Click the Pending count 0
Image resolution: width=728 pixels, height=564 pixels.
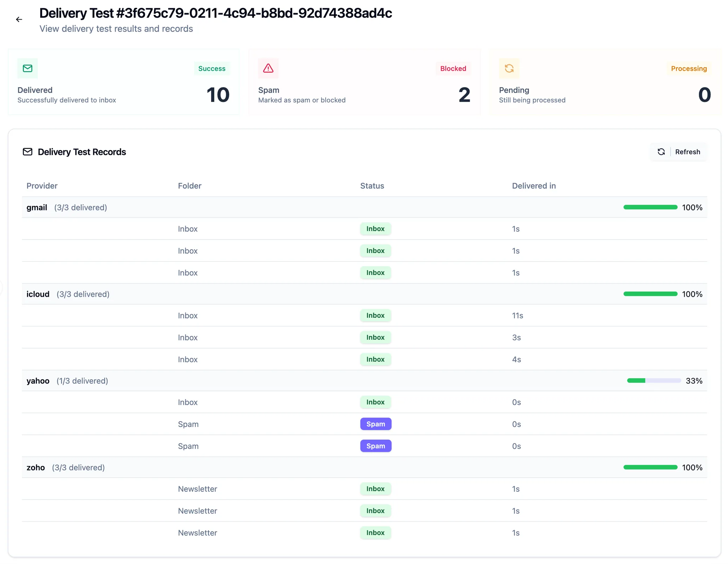[x=705, y=95]
